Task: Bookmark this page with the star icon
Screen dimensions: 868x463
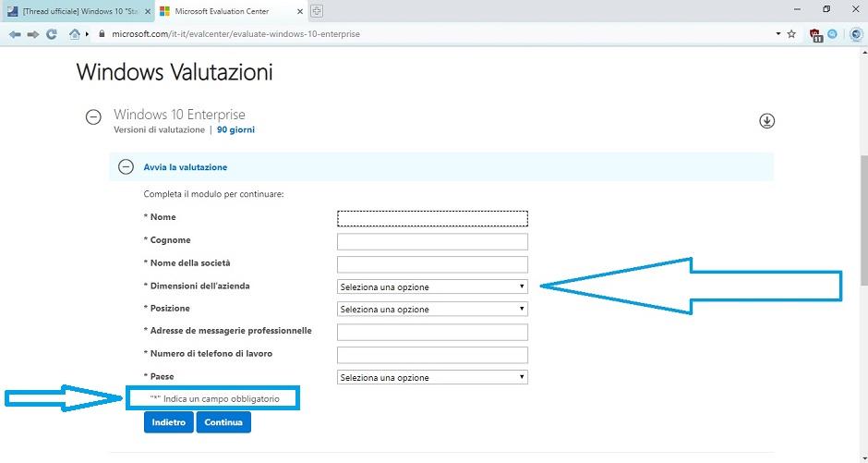Action: tap(791, 34)
